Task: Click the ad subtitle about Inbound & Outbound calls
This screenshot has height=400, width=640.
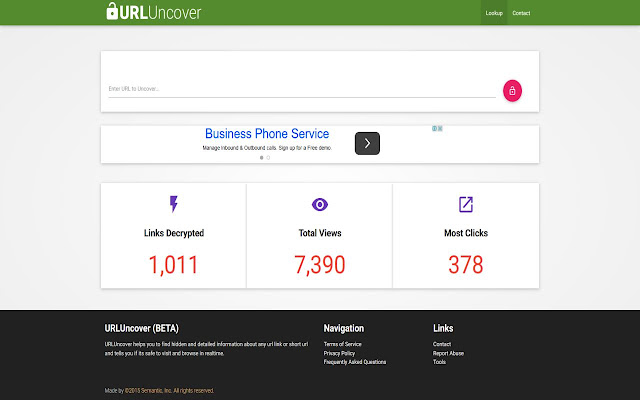Action: tap(267, 148)
